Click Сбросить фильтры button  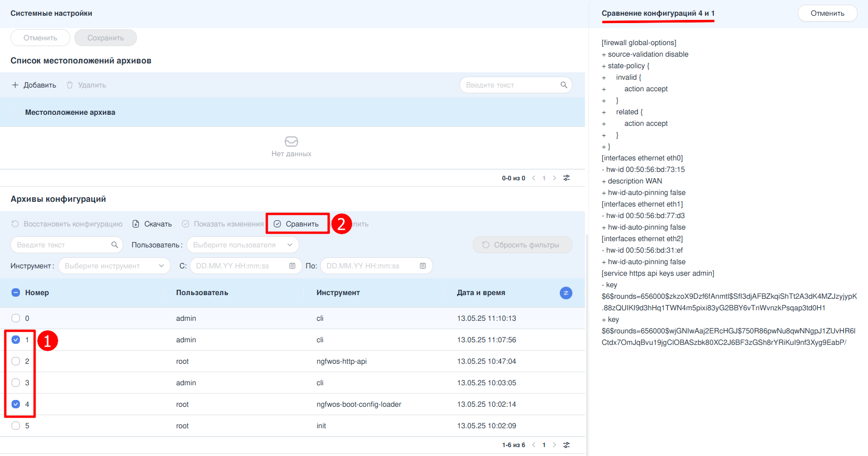tap(522, 245)
